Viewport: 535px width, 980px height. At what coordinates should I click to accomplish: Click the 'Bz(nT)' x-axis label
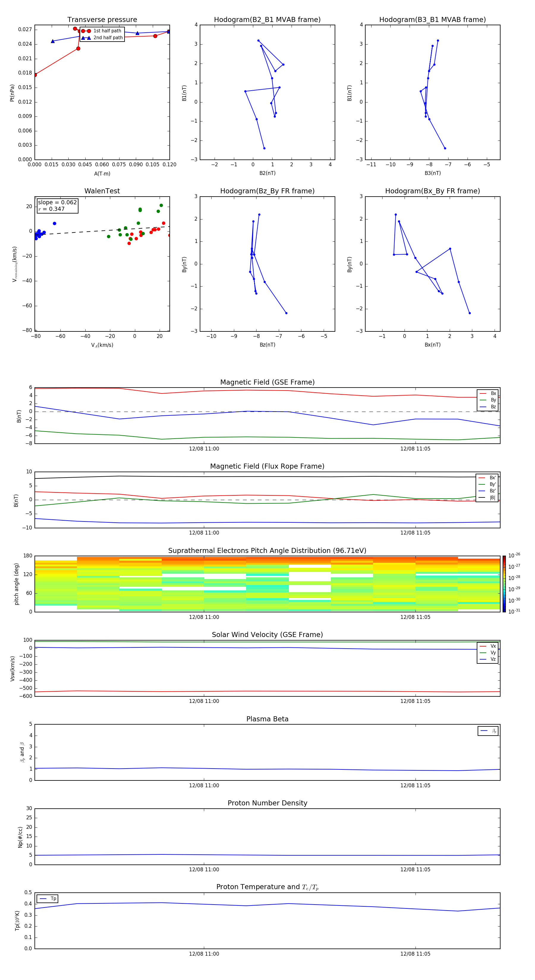(x=267, y=345)
